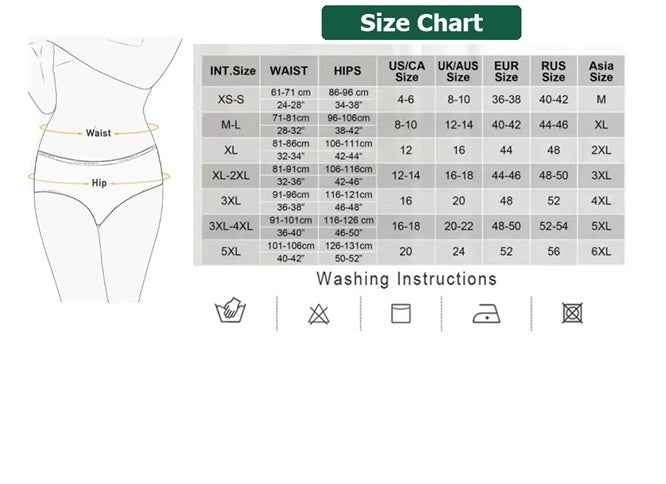Click the Hip label on the figure

pos(99,183)
